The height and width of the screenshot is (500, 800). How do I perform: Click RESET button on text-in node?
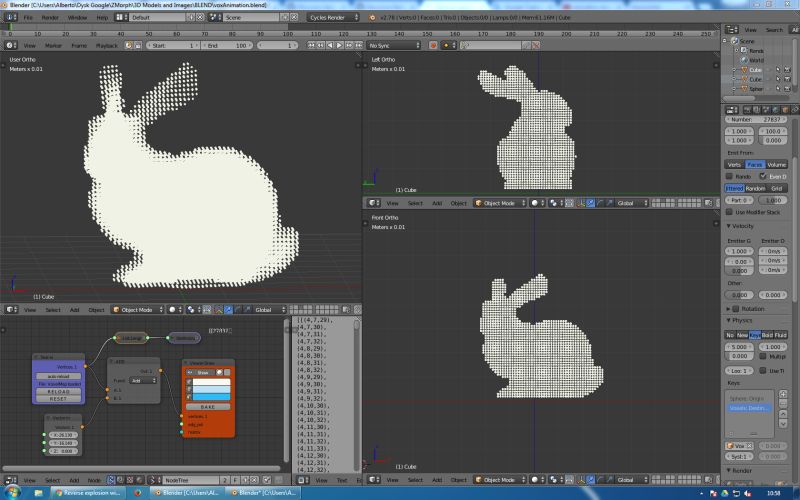(59, 398)
